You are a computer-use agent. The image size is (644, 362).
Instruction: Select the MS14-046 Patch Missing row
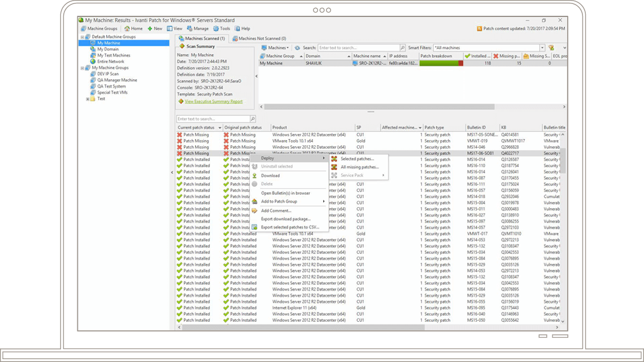point(368,147)
